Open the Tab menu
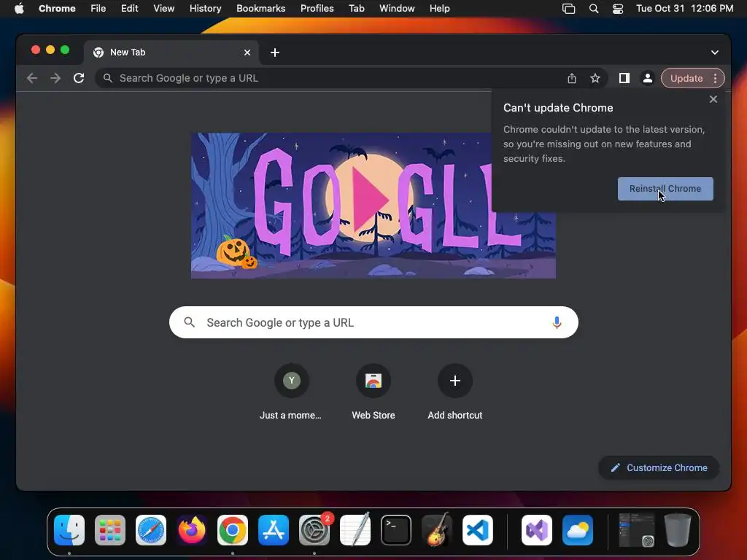The width and height of the screenshot is (747, 560). (356, 9)
